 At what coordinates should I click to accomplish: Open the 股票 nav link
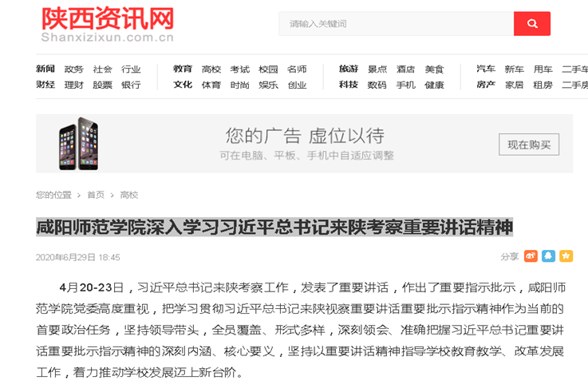[102, 85]
